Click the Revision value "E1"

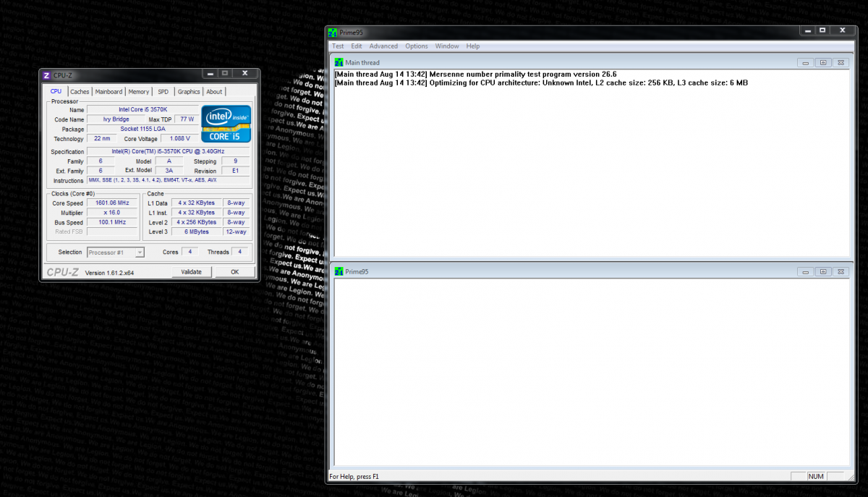(x=235, y=171)
